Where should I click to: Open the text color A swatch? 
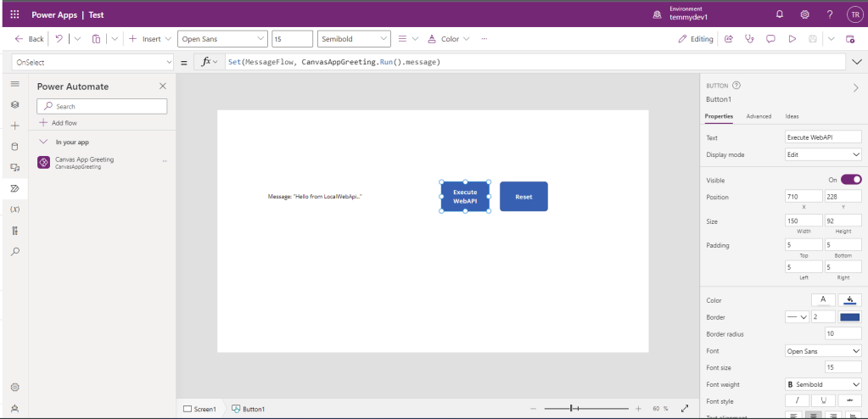(823, 299)
